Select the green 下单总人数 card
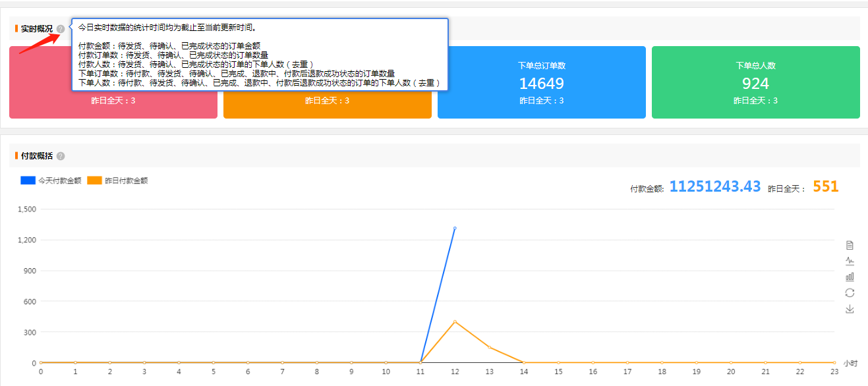The height and width of the screenshot is (386, 868). (755, 82)
